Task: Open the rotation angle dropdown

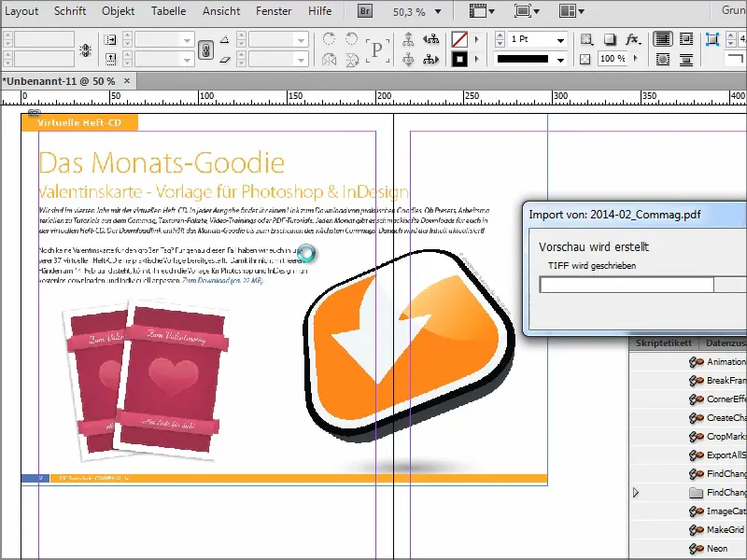Action: [301, 40]
